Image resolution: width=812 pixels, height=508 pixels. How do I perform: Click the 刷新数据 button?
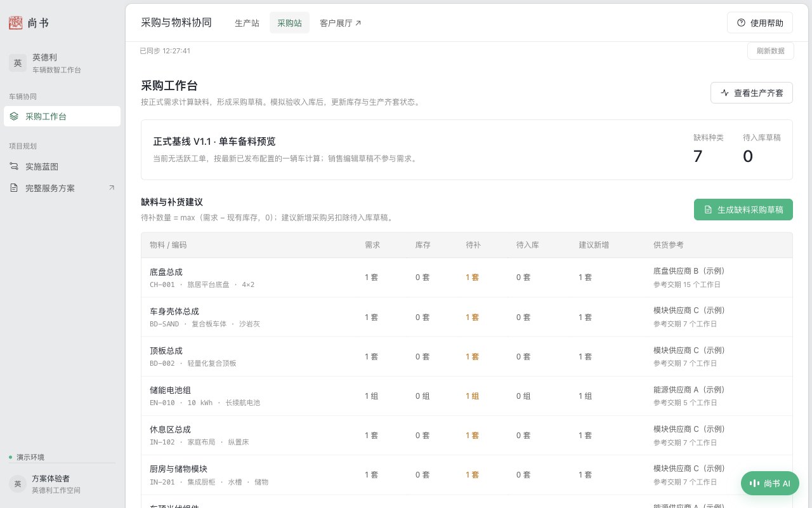tap(770, 51)
